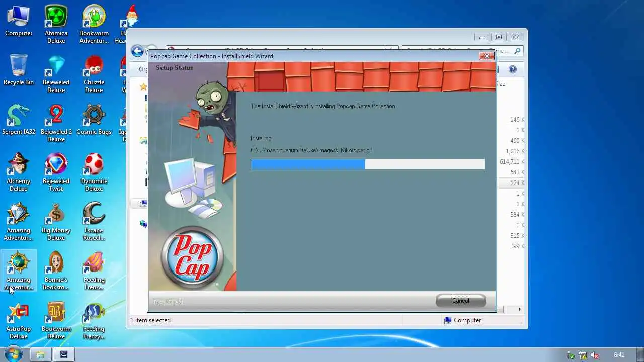Open the network tray icon

tap(582, 355)
